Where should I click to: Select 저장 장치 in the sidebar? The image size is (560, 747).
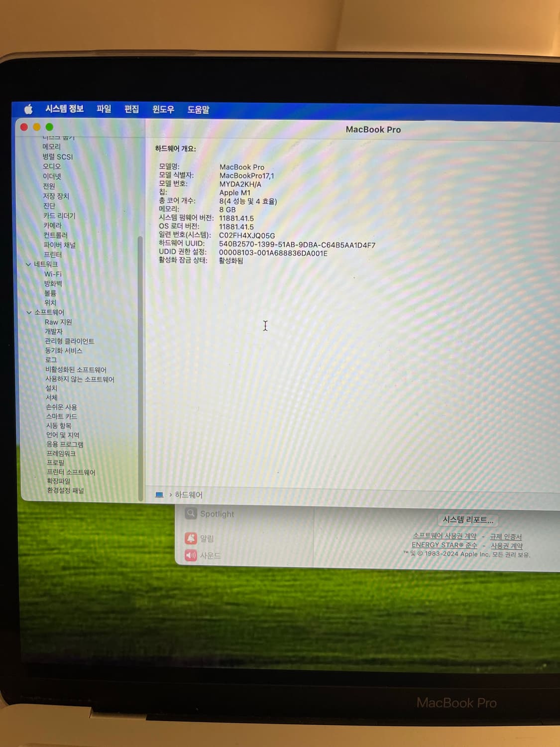pyautogui.click(x=56, y=196)
